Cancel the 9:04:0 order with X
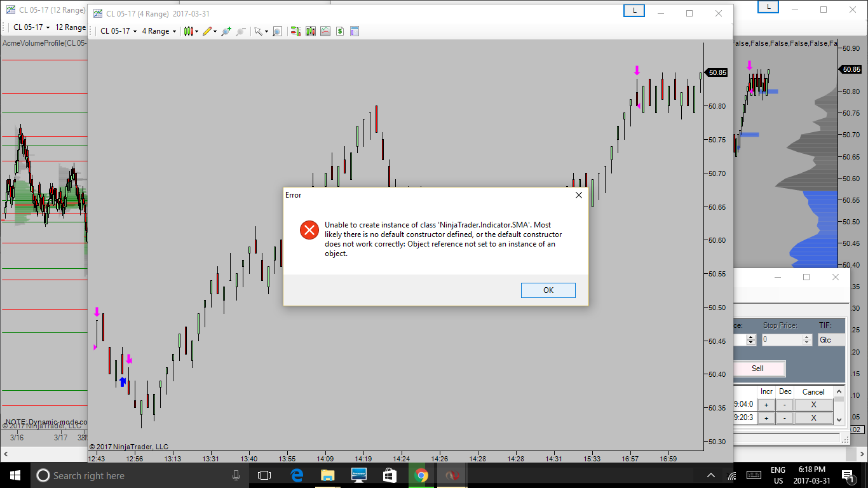The width and height of the screenshot is (868, 488). click(x=813, y=405)
